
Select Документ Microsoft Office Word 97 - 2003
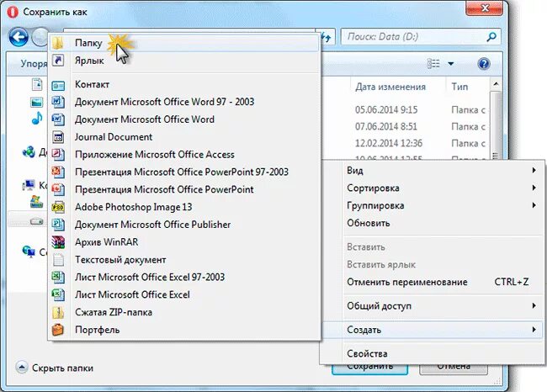[184, 102]
